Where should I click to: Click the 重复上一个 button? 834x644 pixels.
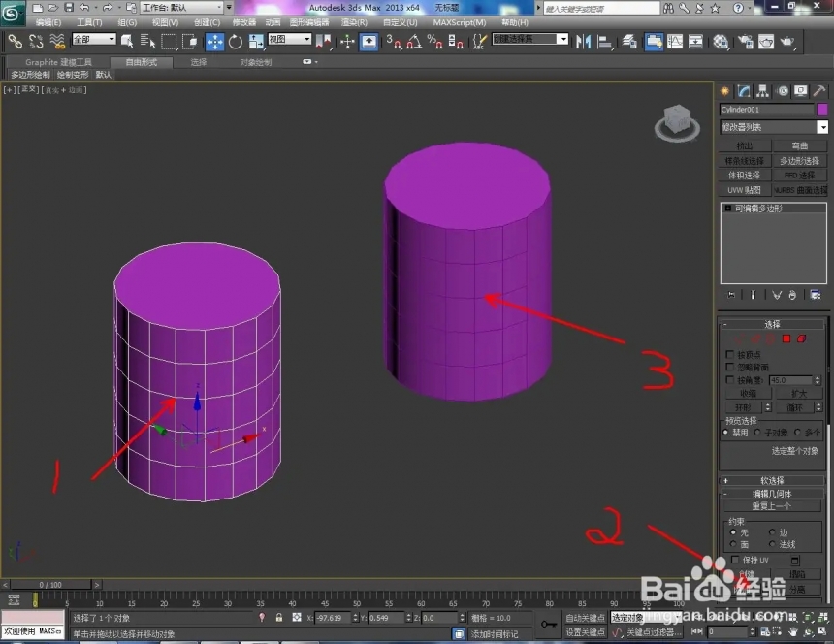pyautogui.click(x=772, y=506)
